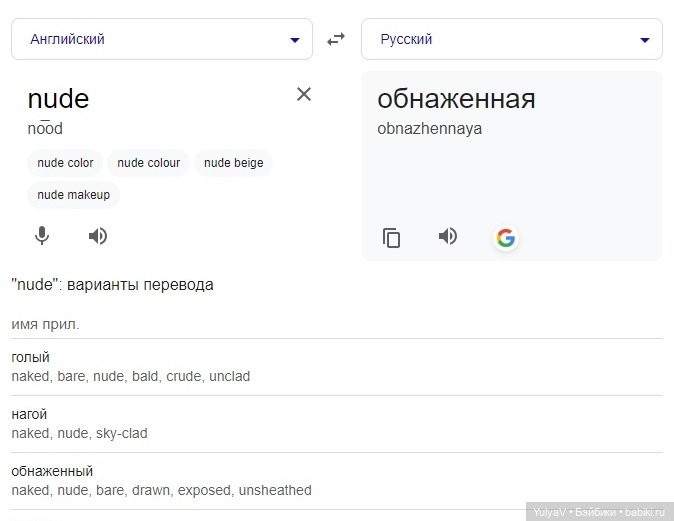Click the sky-clad reverse translation

pos(122,433)
